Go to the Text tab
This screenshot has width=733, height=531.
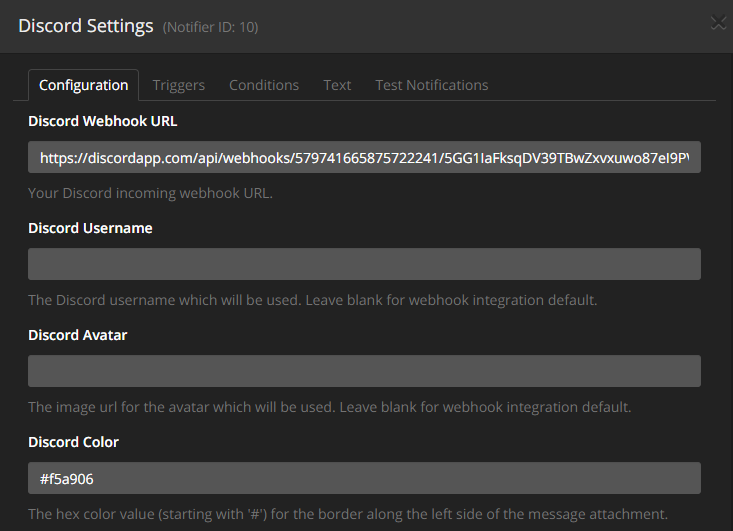click(337, 85)
